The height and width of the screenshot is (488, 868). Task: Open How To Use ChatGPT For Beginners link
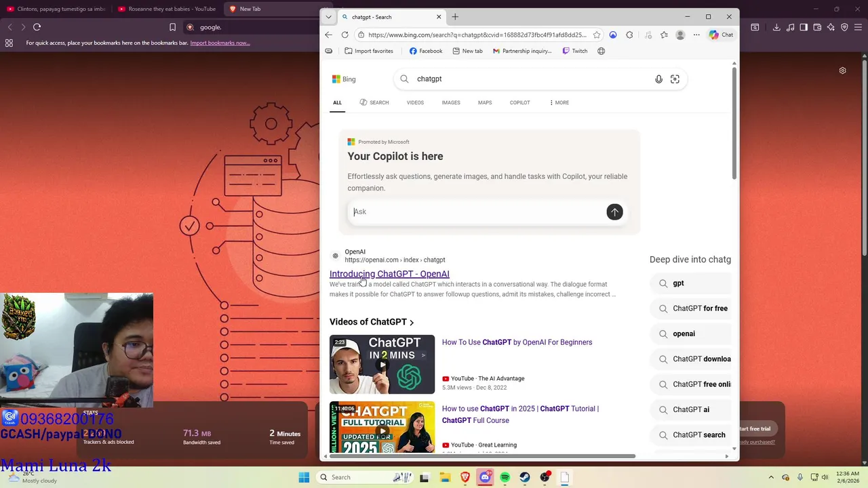517,342
